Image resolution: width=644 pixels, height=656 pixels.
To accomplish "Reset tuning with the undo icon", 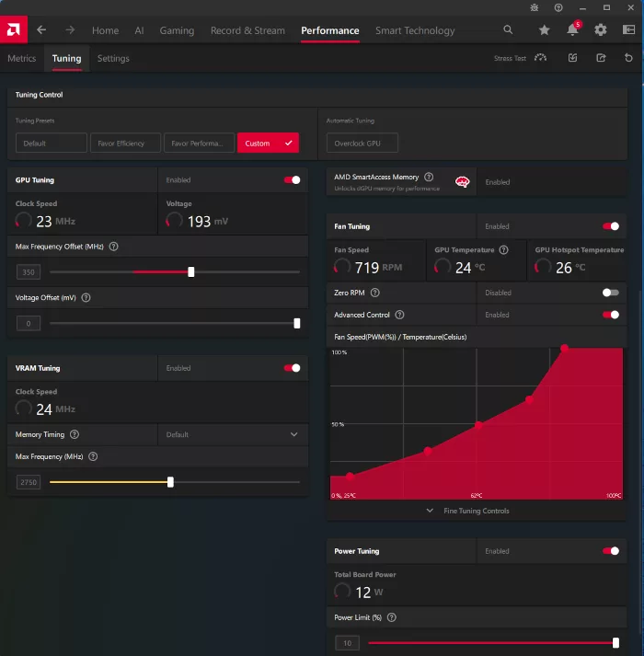I will point(628,58).
